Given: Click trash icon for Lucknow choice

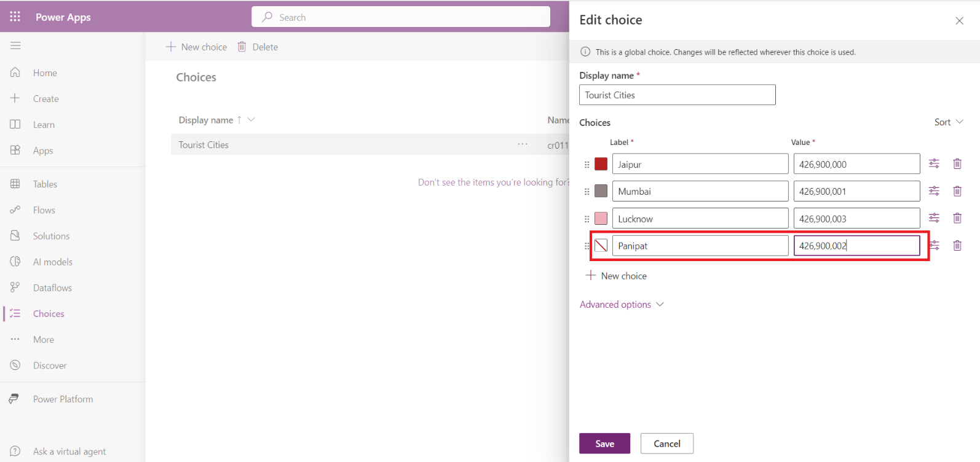Looking at the screenshot, I should coord(957,218).
